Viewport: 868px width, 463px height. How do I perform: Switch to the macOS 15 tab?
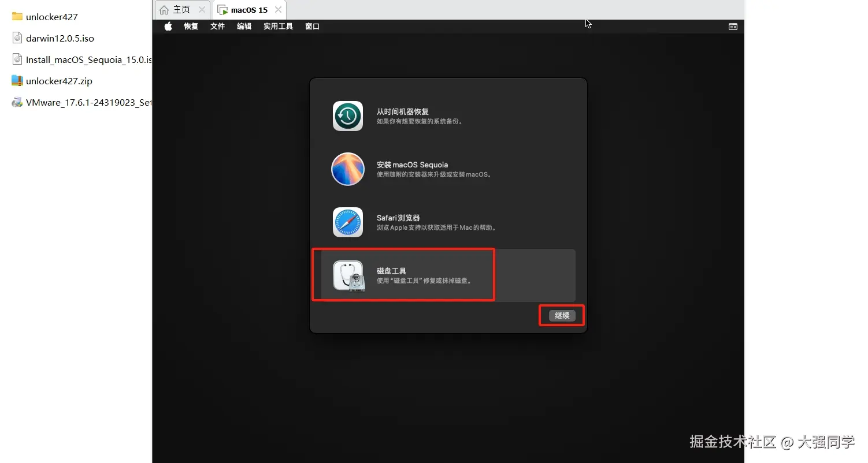pyautogui.click(x=250, y=10)
